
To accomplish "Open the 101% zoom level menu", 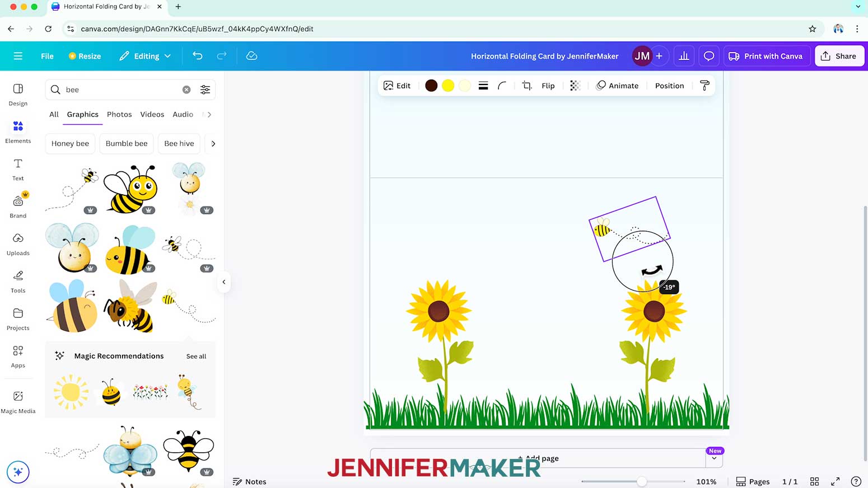I will (706, 481).
